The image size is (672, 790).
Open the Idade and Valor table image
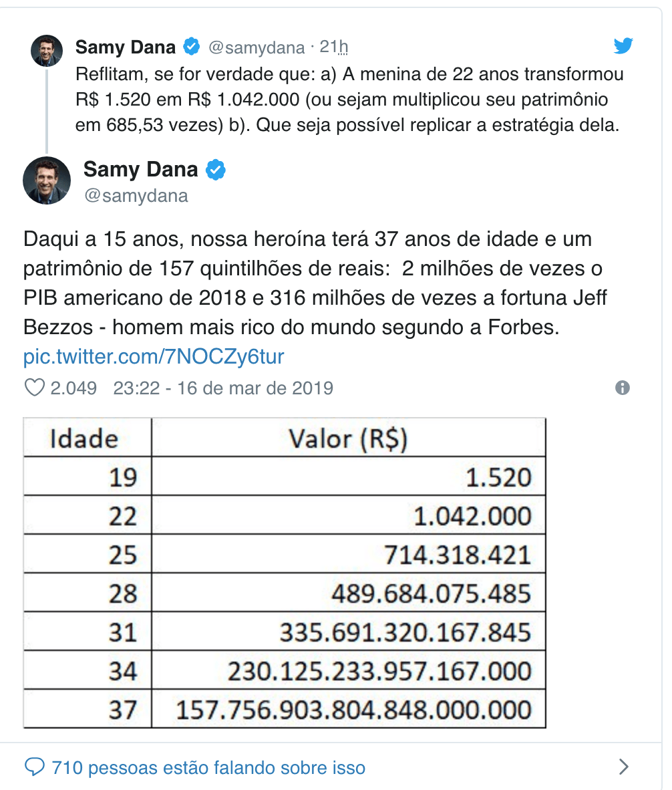[x=285, y=573]
